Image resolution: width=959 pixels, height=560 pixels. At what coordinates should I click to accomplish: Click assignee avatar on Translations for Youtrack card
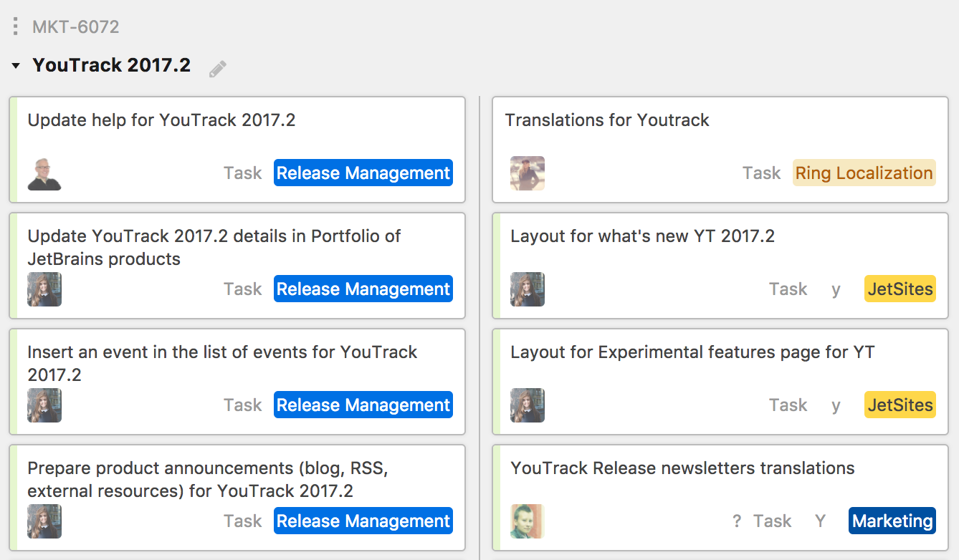tap(528, 173)
